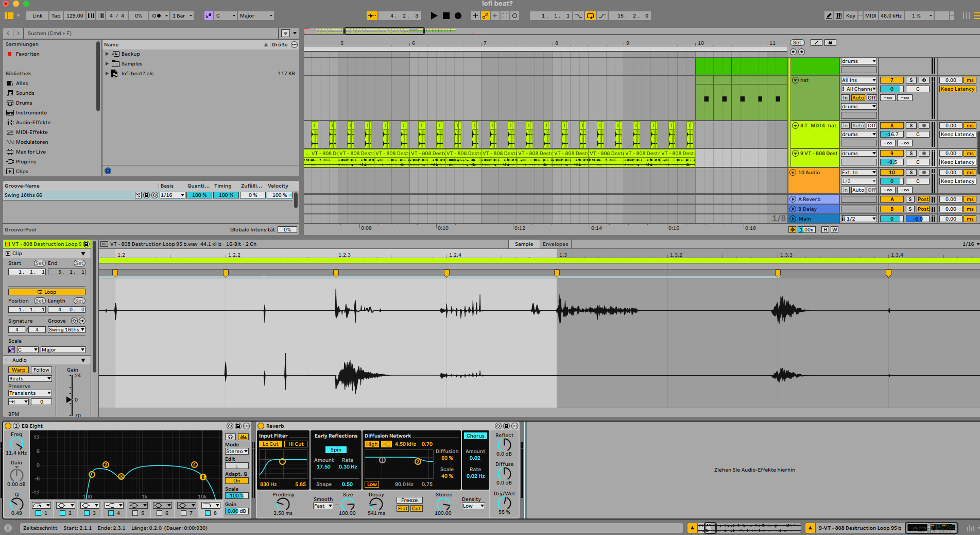Open the 1 Bar quantization dropdown

182,15
